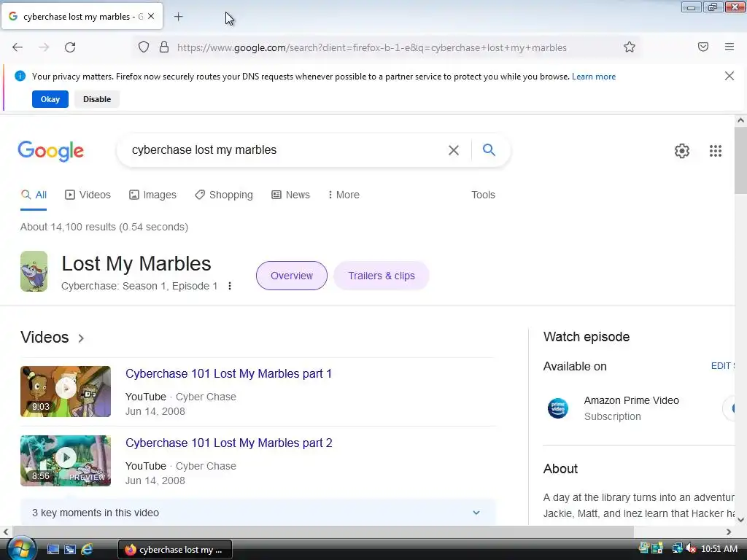The image size is (747, 560).
Task: Open the Videos section heading arrow
Action: click(81, 338)
